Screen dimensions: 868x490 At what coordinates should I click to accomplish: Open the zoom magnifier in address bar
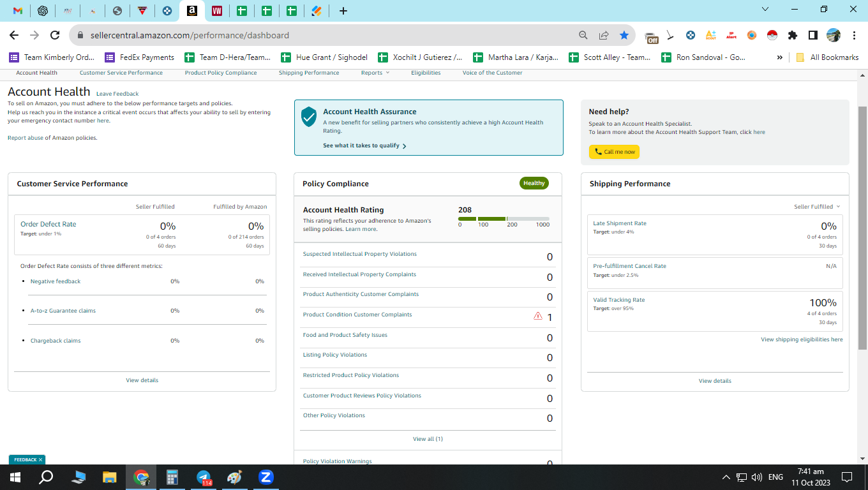coord(583,35)
